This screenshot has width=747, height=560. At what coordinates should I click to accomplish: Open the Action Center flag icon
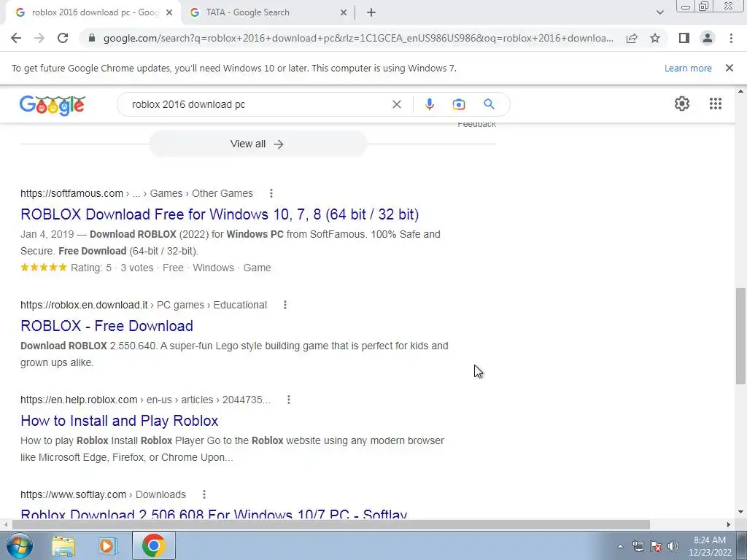point(656,546)
